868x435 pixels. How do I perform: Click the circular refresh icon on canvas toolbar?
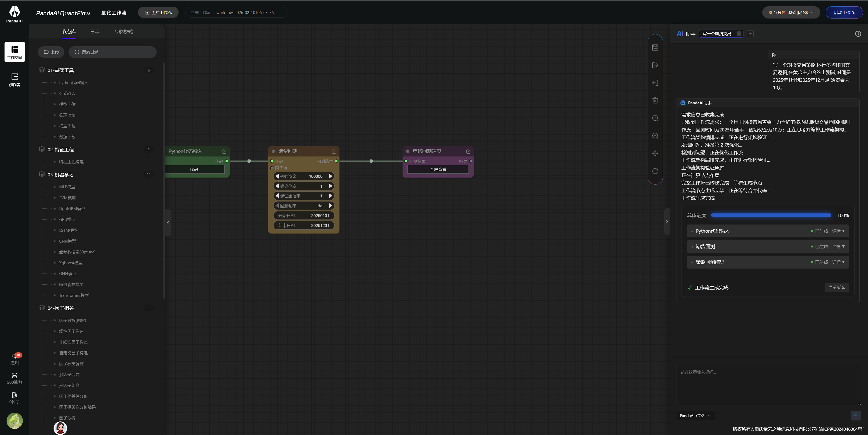[x=655, y=171]
